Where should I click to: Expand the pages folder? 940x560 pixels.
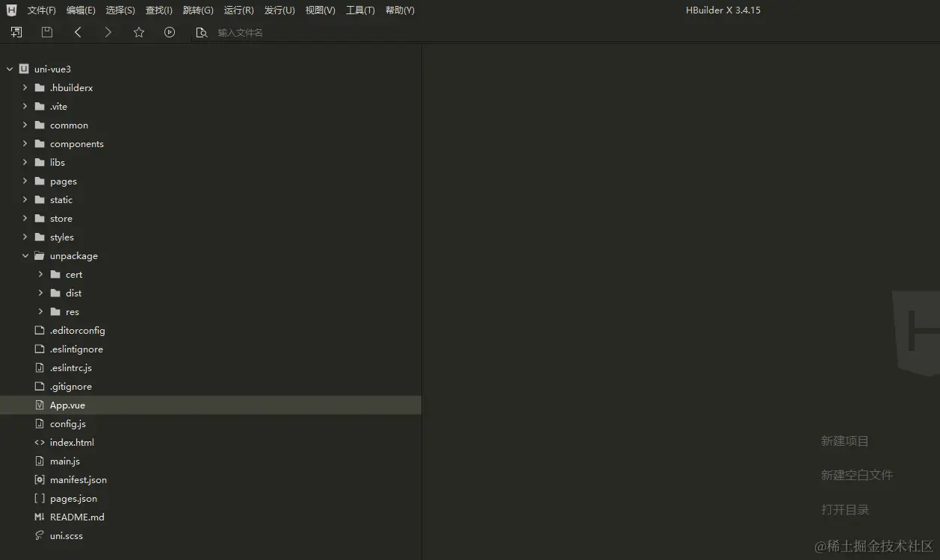pos(25,181)
